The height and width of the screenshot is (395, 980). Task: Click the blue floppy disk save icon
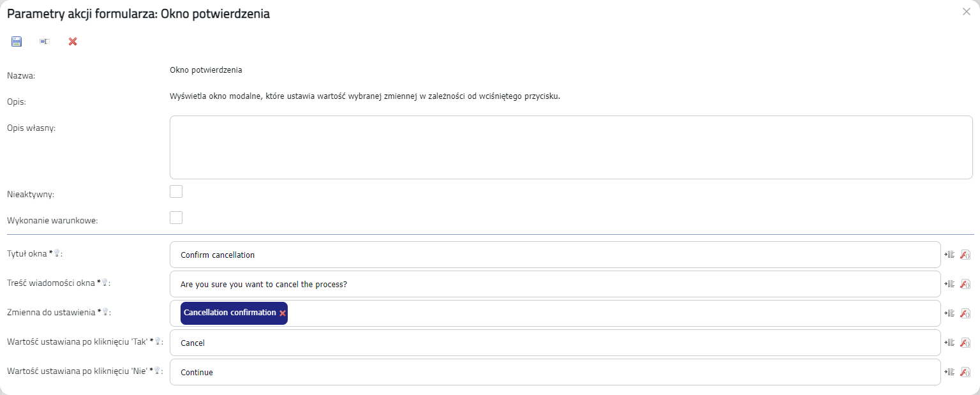click(17, 41)
